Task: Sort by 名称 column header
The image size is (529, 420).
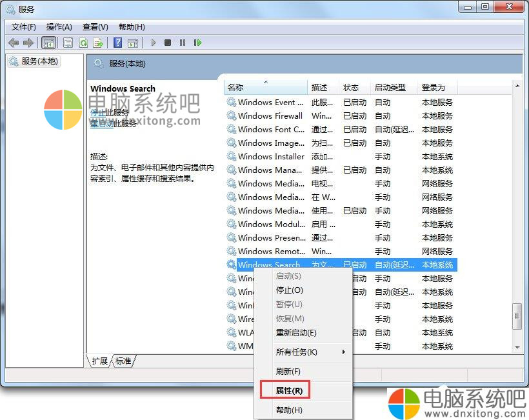Action: (266, 87)
